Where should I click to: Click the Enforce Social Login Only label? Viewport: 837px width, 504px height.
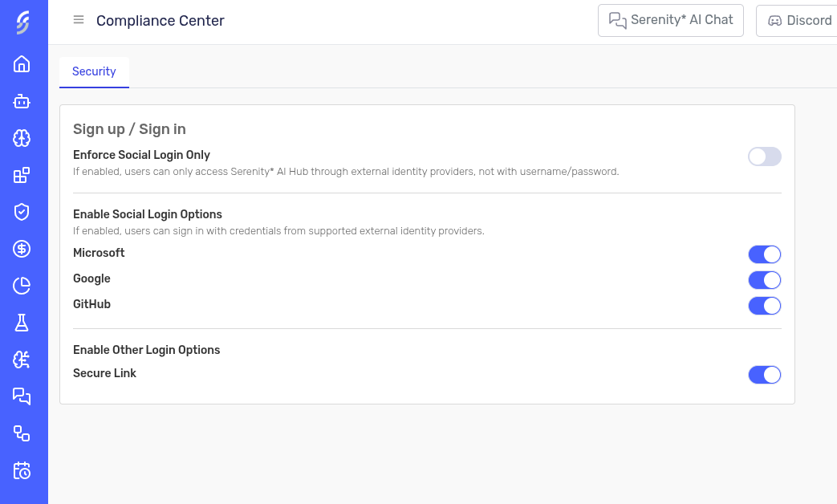141,155
